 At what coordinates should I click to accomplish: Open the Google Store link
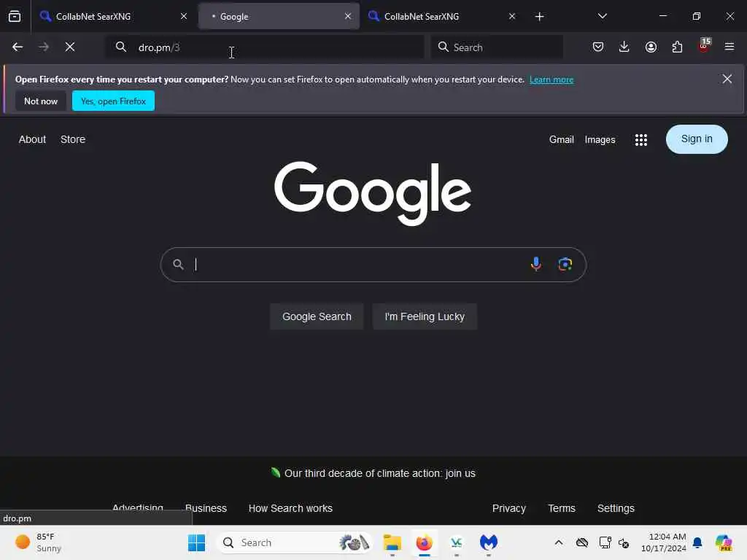(x=73, y=139)
